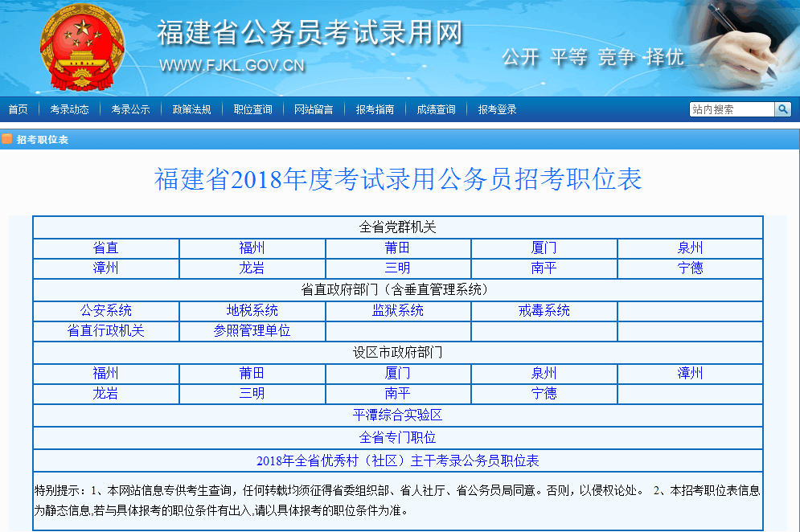Click the 全省专门职位 link
Viewport: 800px width, 532px height.
tap(398, 437)
